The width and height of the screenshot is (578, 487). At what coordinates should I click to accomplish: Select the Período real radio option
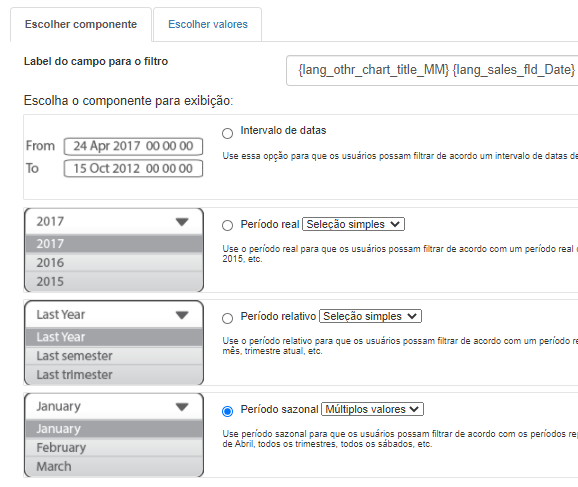click(x=227, y=225)
